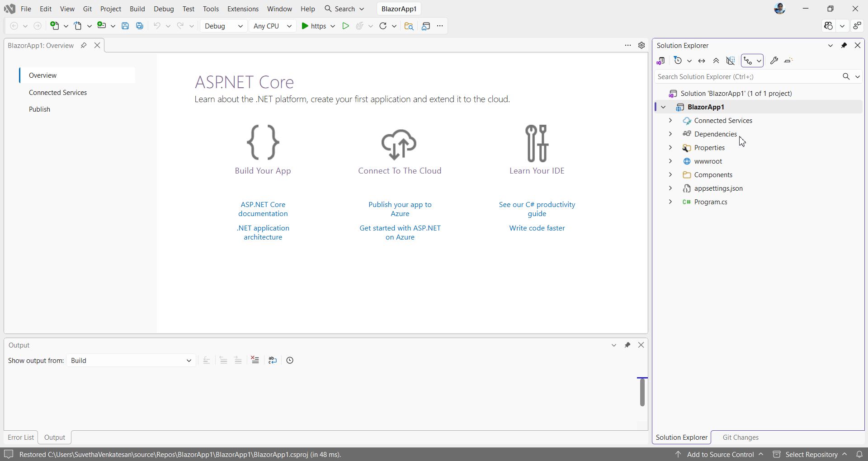The width and height of the screenshot is (868, 461).
Task: Click Select Repository in the status bar
Action: (811, 455)
